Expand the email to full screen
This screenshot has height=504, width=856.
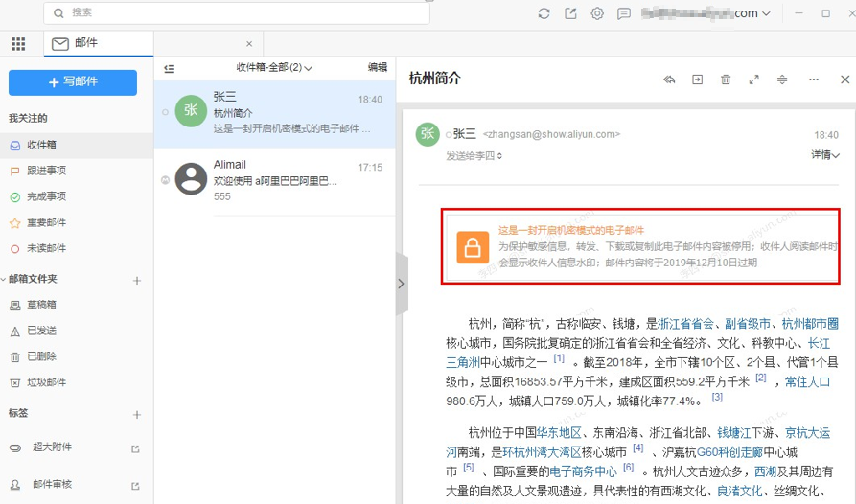point(753,80)
